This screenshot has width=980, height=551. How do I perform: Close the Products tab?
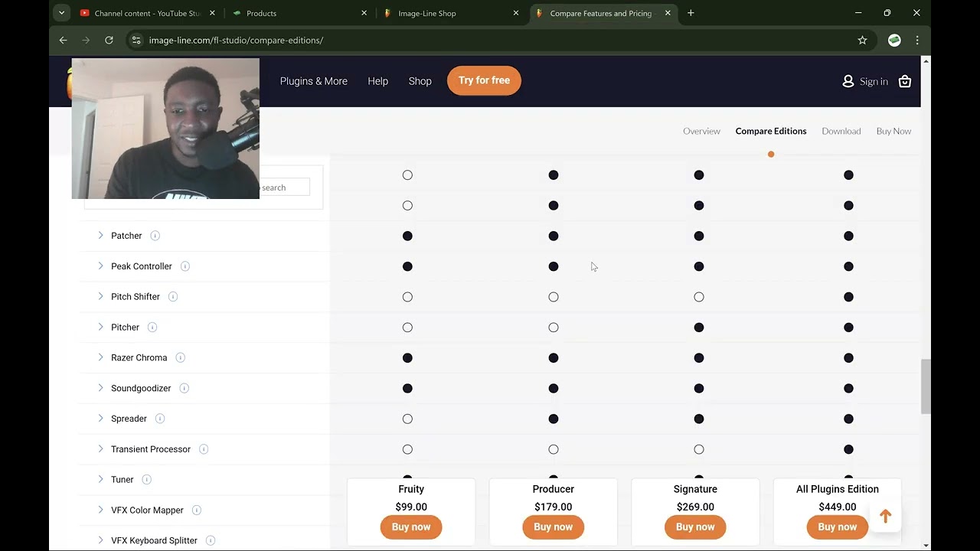[364, 13]
